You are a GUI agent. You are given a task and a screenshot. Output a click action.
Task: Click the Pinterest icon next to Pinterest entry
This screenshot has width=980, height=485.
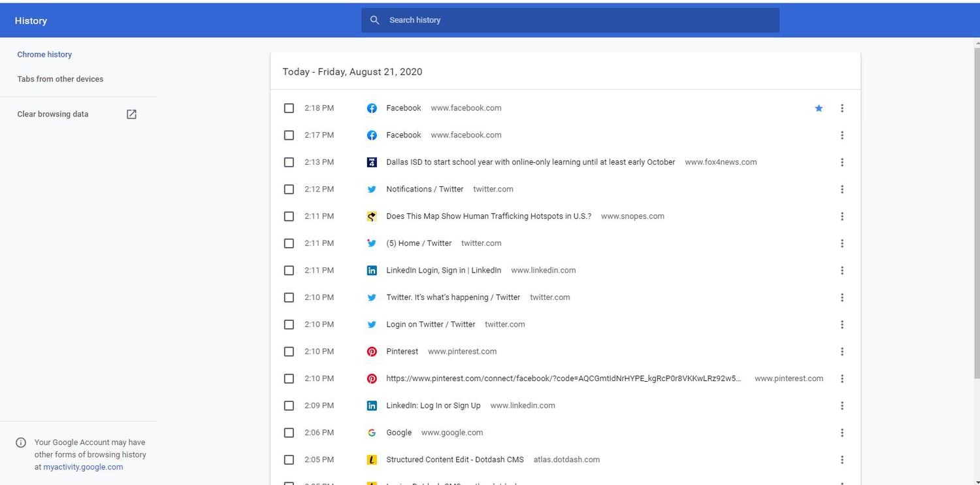click(x=372, y=351)
